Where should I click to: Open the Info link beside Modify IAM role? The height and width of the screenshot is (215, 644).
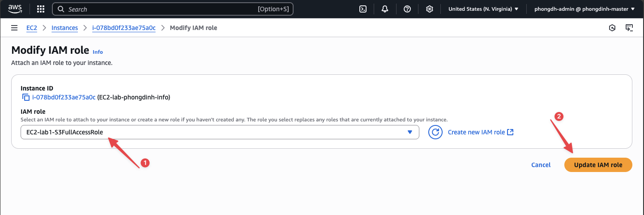click(x=98, y=52)
